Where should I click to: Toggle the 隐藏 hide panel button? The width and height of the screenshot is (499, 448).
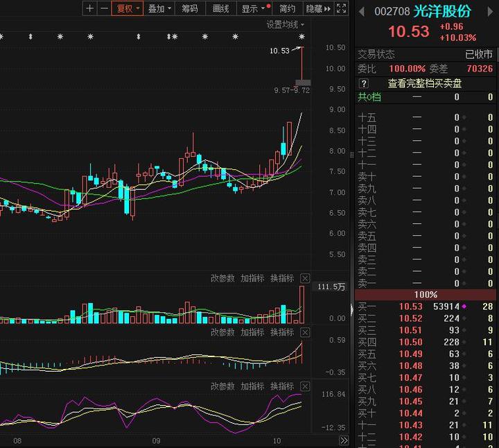pyautogui.click(x=317, y=8)
